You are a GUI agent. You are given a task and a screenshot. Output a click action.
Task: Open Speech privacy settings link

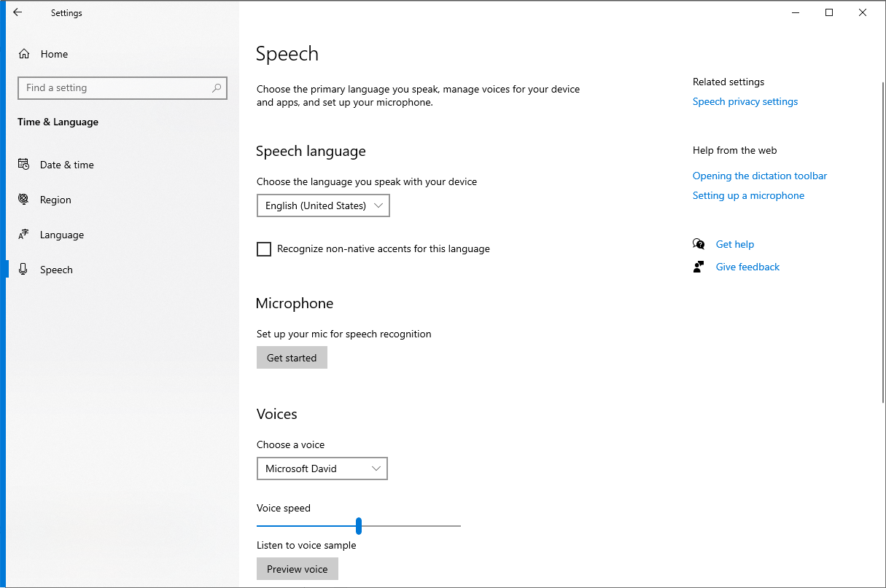pos(745,101)
